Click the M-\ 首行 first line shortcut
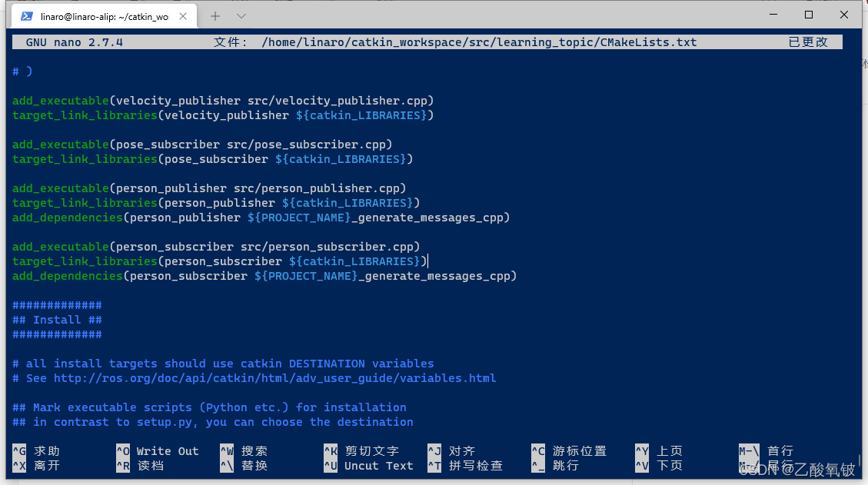868x485 pixels. point(767,450)
